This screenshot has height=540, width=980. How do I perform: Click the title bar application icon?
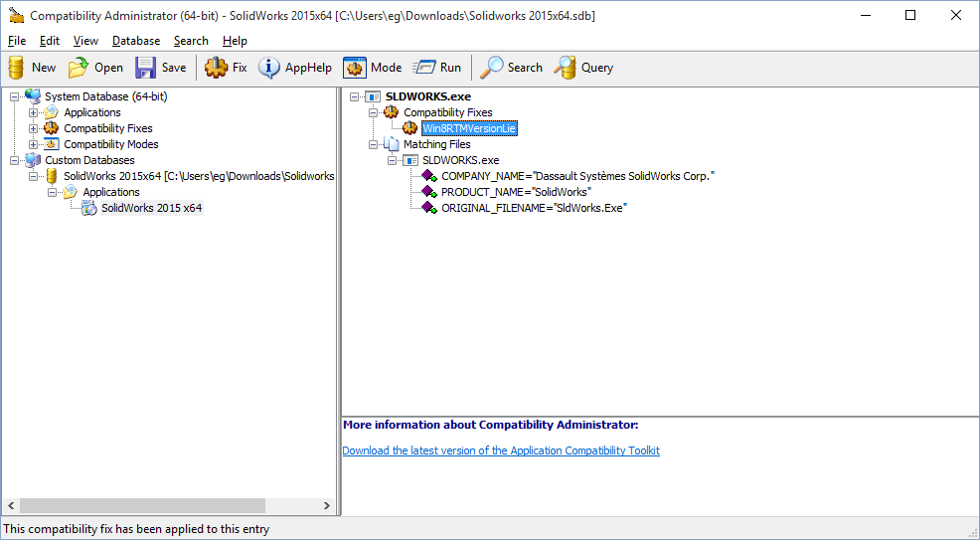click(16, 16)
